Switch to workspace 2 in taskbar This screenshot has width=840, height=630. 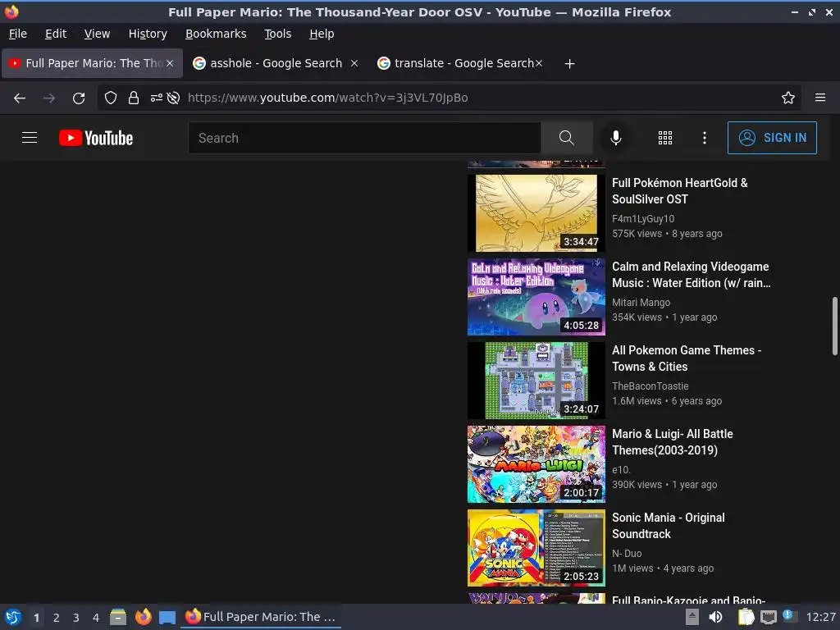point(57,618)
